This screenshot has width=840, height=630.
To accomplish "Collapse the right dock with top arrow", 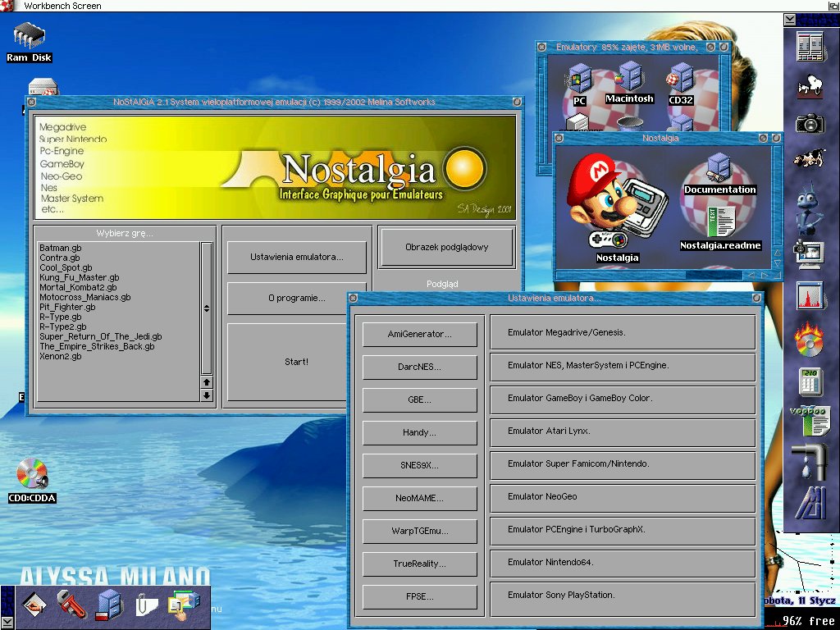I will coord(790,20).
